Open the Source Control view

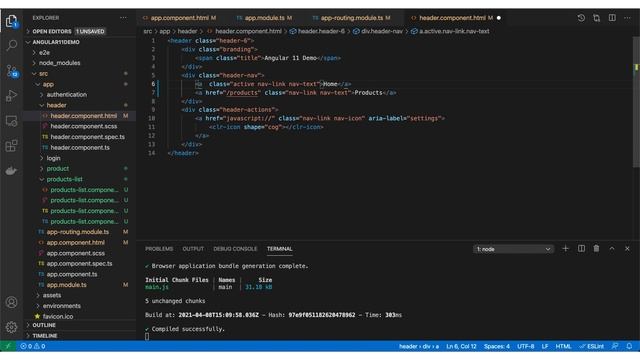[x=11, y=71]
